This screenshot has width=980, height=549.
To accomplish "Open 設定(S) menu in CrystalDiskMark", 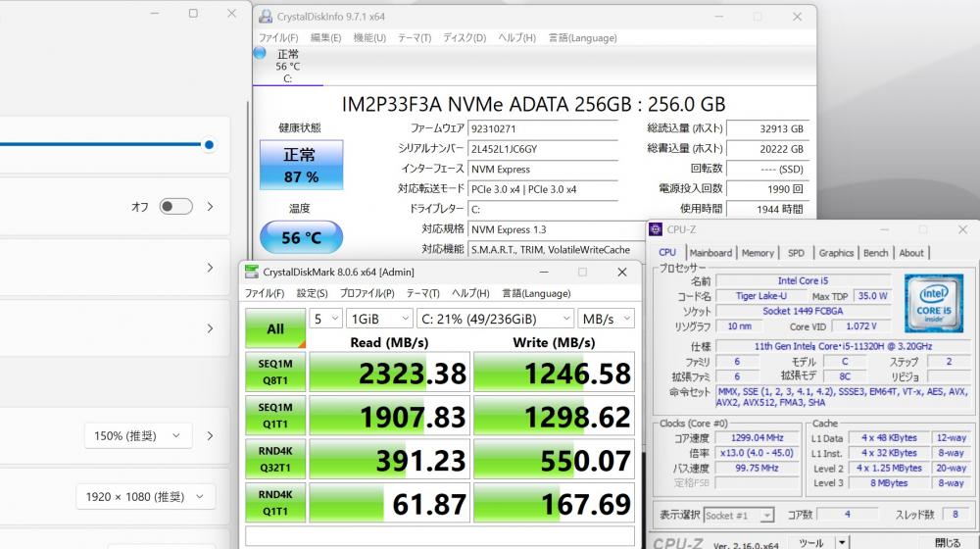I will point(312,293).
